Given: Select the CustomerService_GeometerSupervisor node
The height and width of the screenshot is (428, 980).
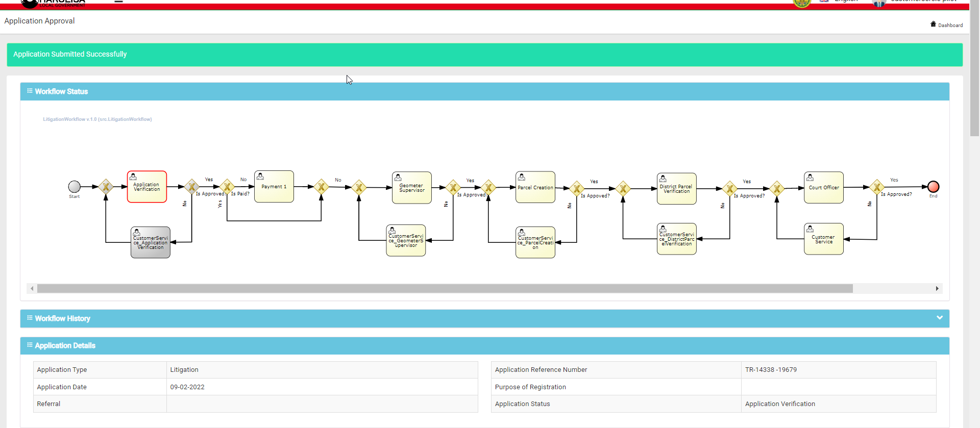Looking at the screenshot, I should [406, 240].
